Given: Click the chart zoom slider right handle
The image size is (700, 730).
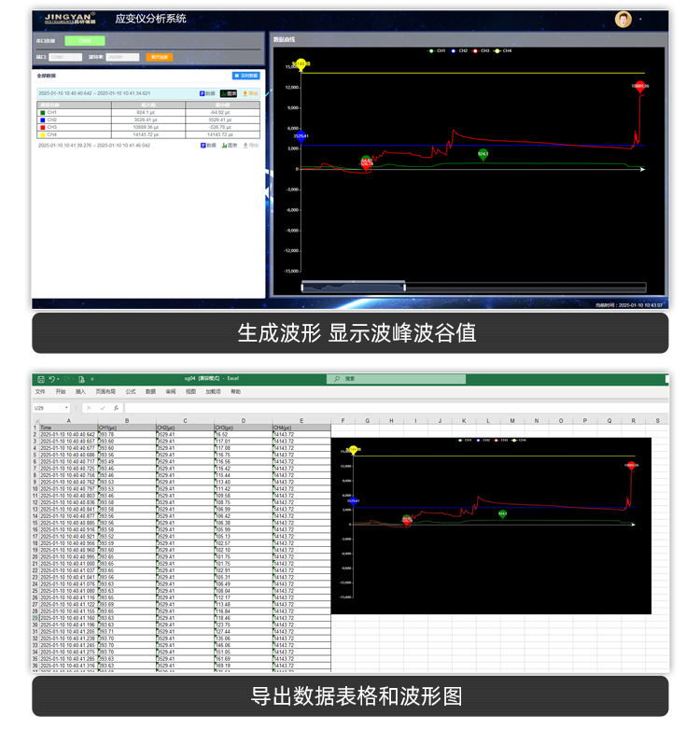Looking at the screenshot, I should pyautogui.click(x=404, y=287).
